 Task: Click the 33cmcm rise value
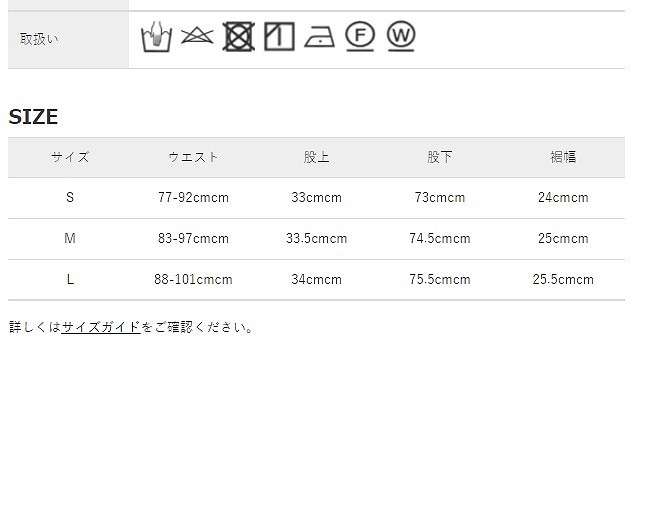[316, 197]
